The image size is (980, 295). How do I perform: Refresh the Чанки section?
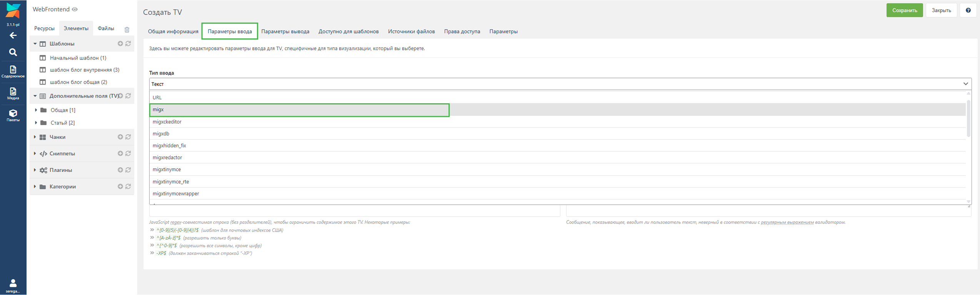tap(128, 137)
